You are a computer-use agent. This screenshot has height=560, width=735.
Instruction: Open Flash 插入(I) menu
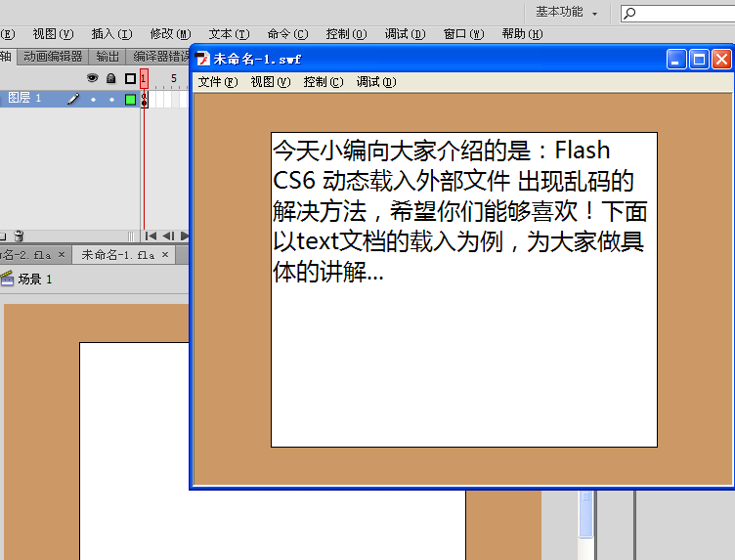point(111,34)
